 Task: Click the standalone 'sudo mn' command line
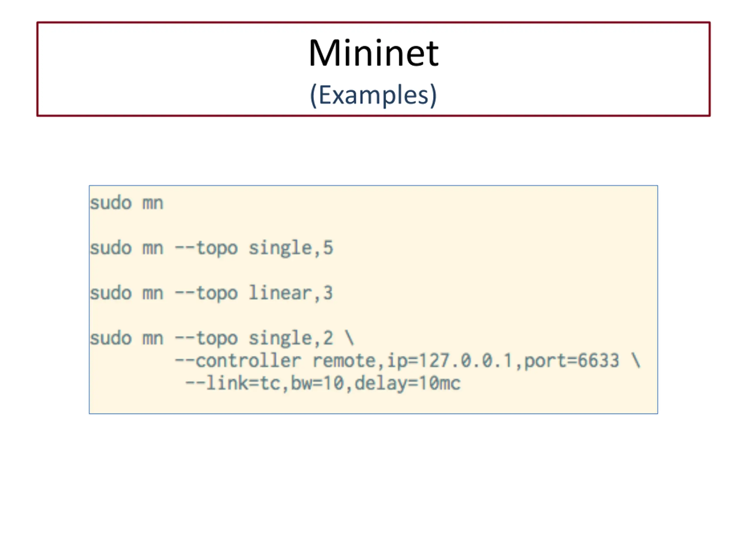[x=127, y=203]
